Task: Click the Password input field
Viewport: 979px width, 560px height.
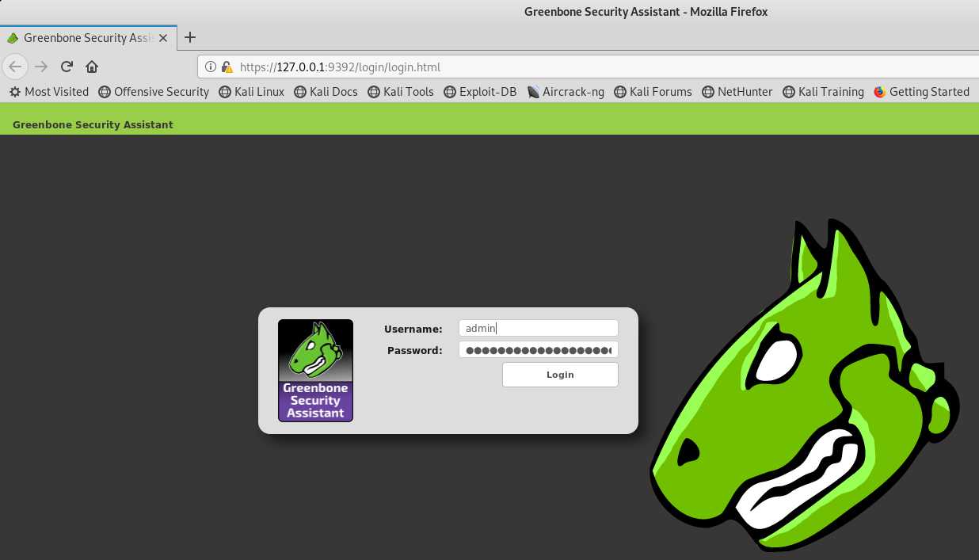Action: click(x=539, y=349)
